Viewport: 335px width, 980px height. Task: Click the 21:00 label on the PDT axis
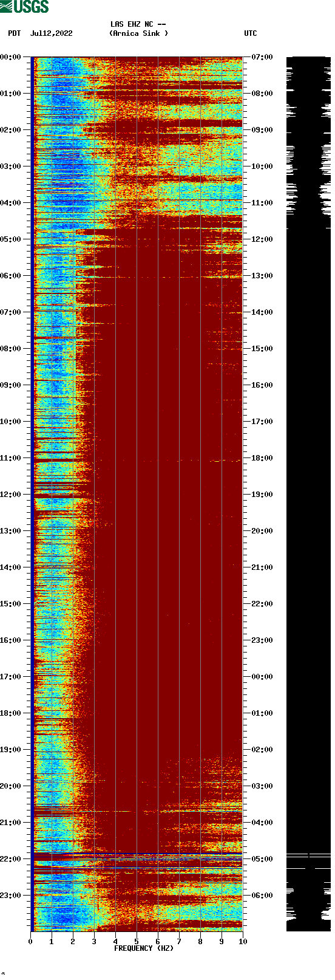(11, 823)
